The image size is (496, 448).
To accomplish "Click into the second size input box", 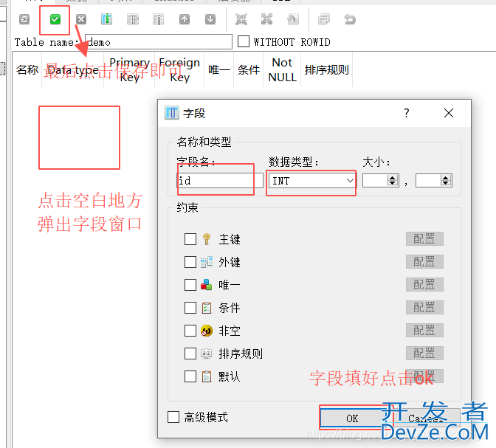I will pyautogui.click(x=429, y=181).
